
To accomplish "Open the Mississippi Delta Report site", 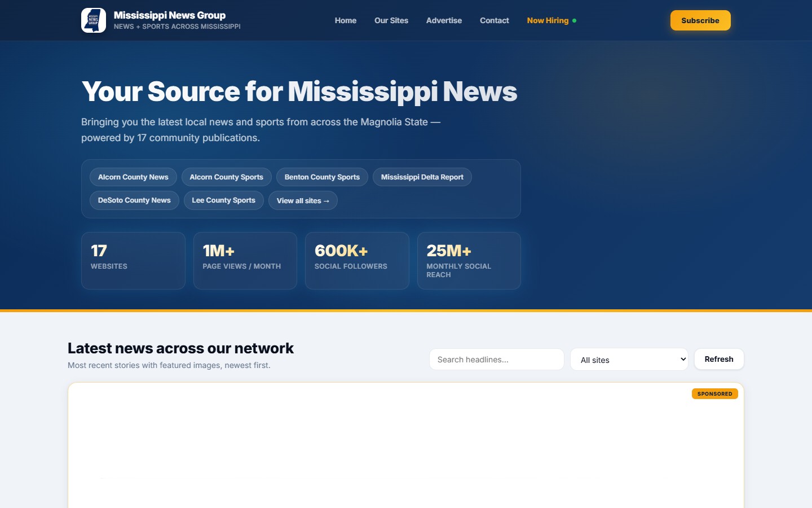I will coord(422,177).
